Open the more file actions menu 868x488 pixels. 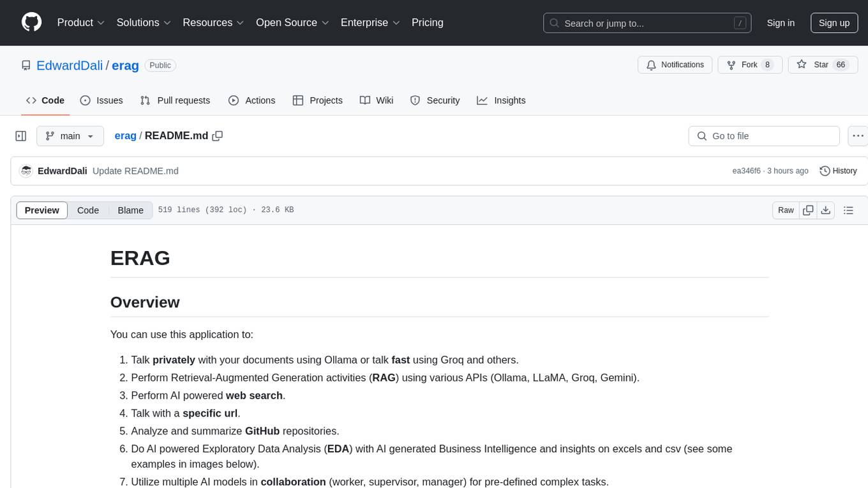coord(858,136)
